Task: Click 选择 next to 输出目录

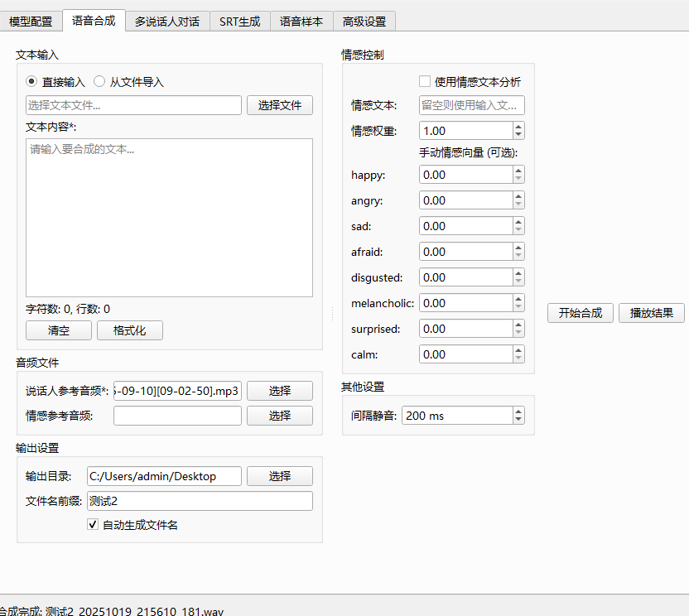Action: (x=279, y=476)
